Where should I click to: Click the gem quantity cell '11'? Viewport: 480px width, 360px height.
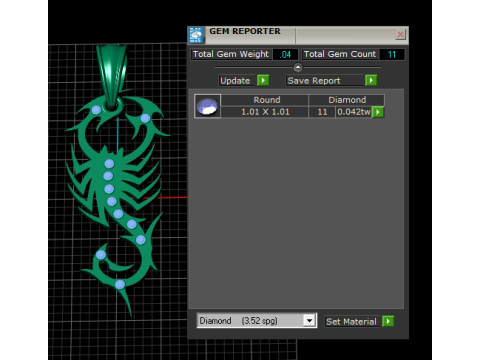[322, 112]
